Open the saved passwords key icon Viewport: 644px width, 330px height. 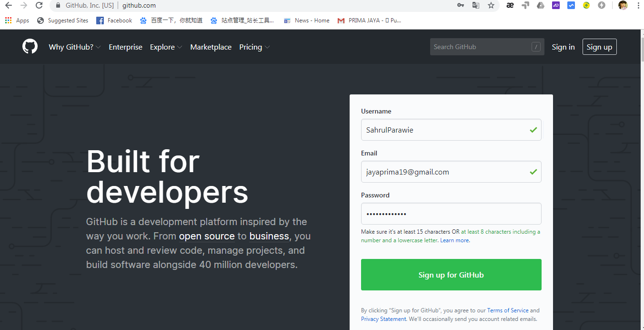[x=461, y=5]
